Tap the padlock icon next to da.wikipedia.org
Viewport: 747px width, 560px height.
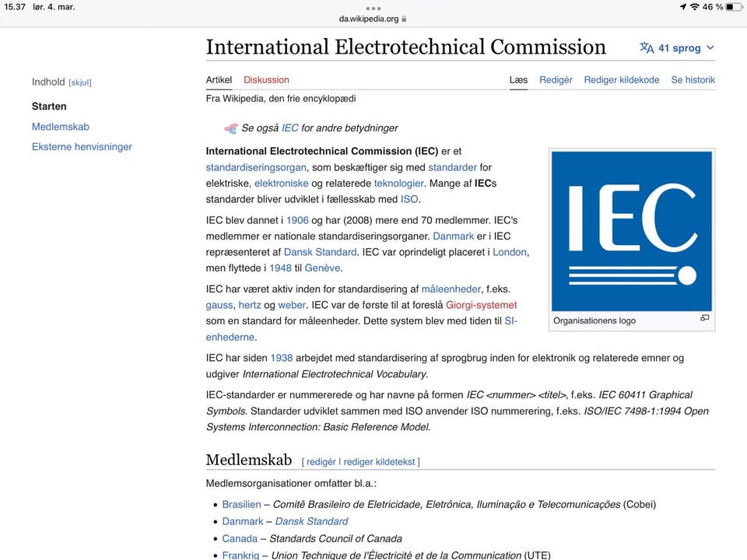coord(404,19)
